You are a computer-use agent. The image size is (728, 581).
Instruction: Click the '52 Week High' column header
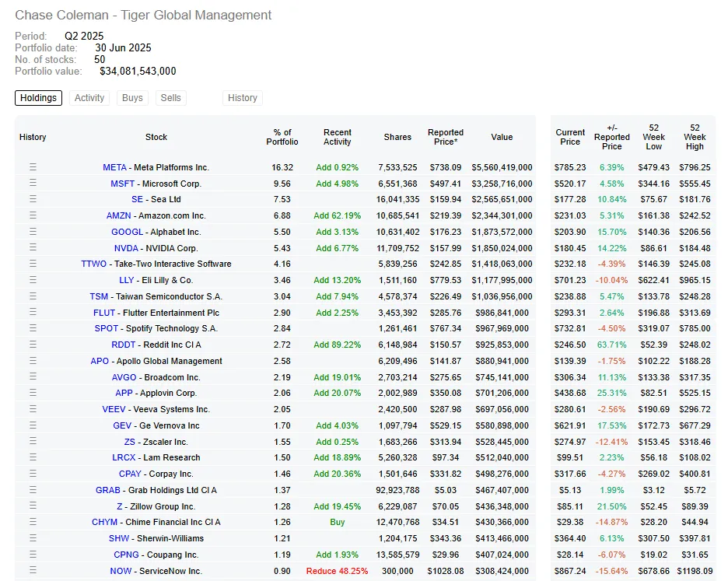pos(695,137)
